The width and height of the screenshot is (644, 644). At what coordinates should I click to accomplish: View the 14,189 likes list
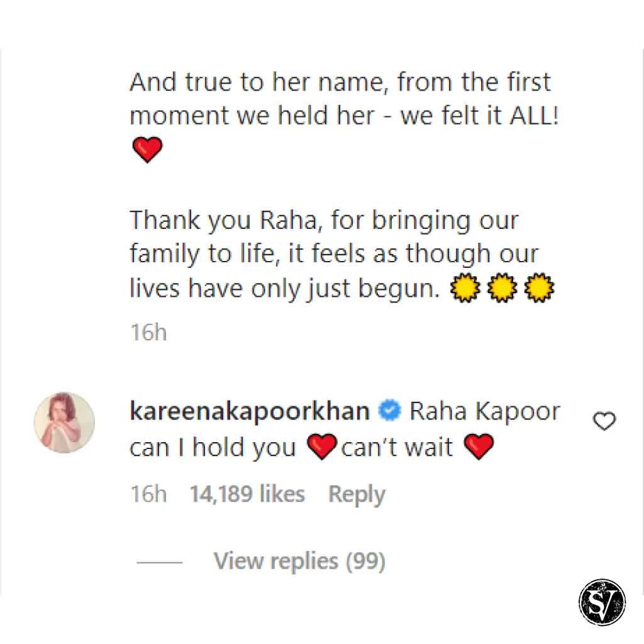point(247,494)
